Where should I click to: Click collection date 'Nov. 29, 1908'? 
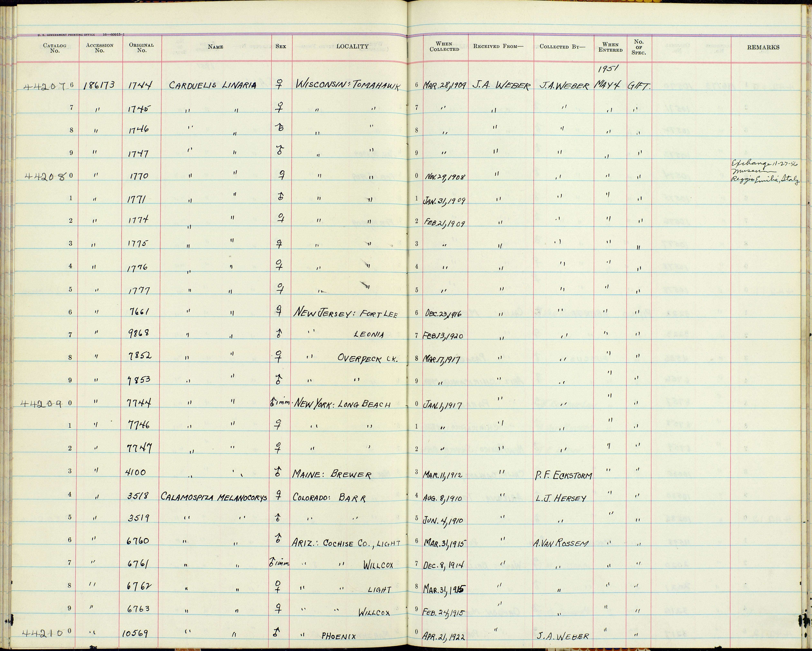[446, 177]
